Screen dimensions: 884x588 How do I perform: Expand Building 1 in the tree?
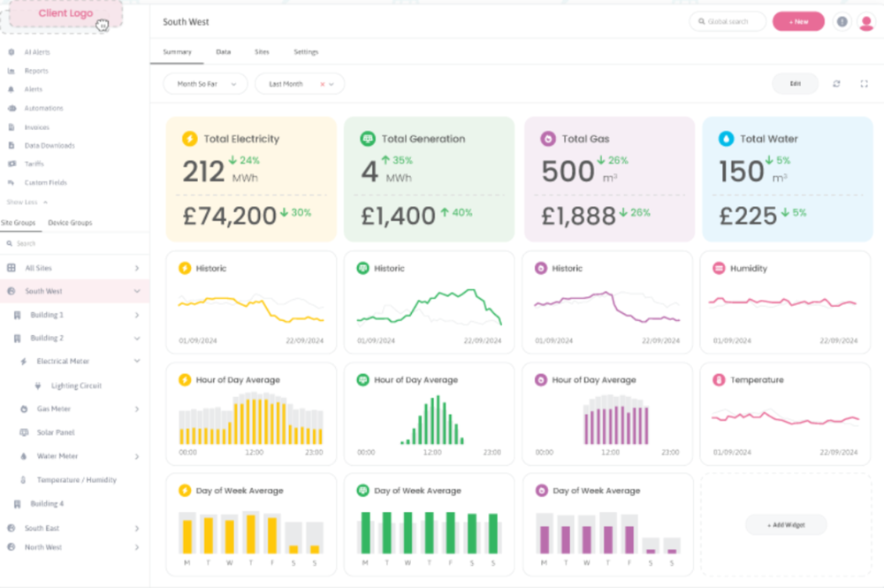pyautogui.click(x=136, y=315)
